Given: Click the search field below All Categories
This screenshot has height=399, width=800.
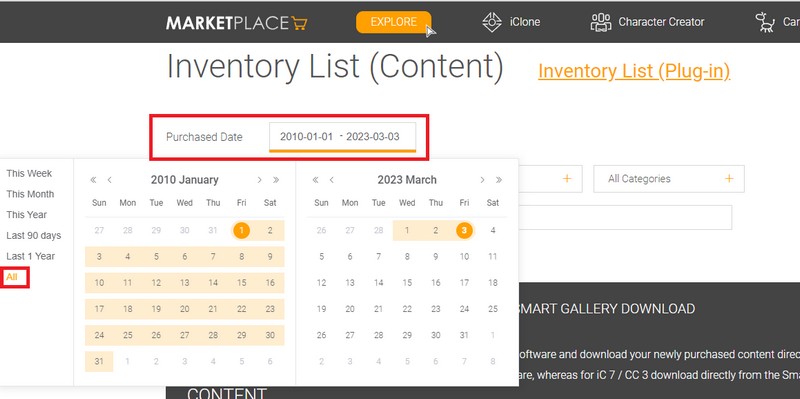Looking at the screenshot, I should pos(625,217).
